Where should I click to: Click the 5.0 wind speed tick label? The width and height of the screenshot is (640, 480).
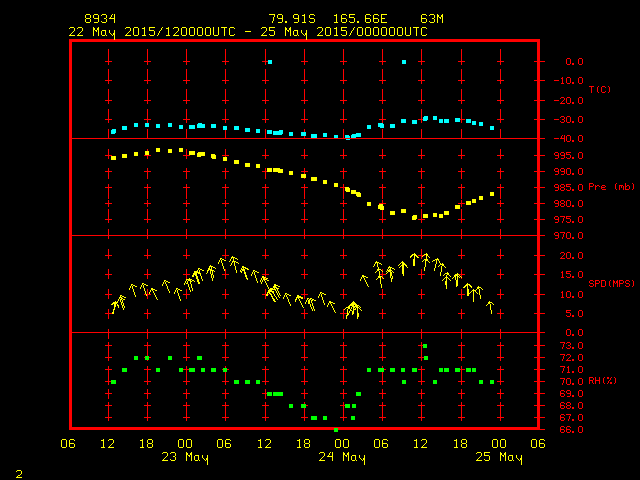point(574,313)
